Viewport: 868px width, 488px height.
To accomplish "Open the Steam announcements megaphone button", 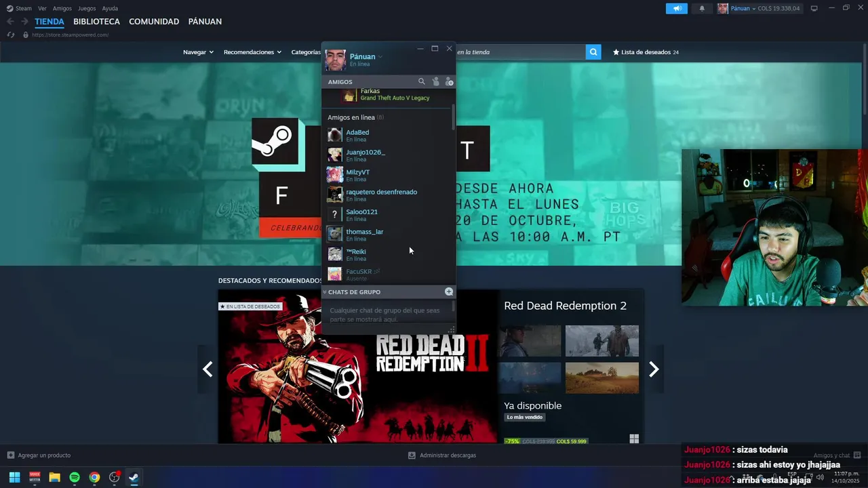I will click(676, 8).
